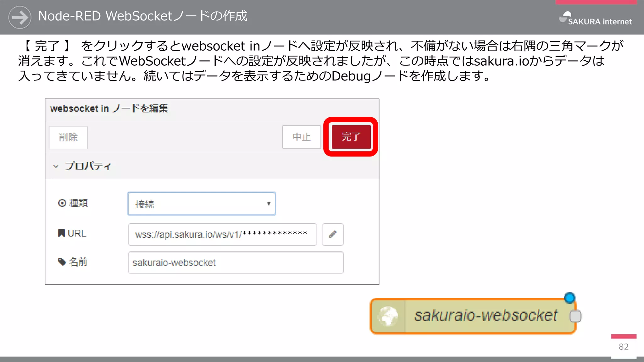This screenshot has height=362, width=644.
Task: Click the 種類 circle icon label
Action: click(x=73, y=203)
